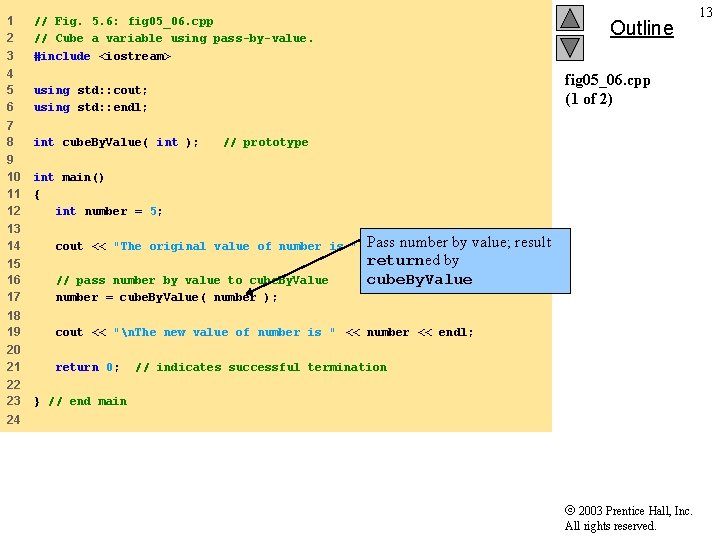Click the end main comment
This screenshot has width=720, height=540.
tap(87, 401)
